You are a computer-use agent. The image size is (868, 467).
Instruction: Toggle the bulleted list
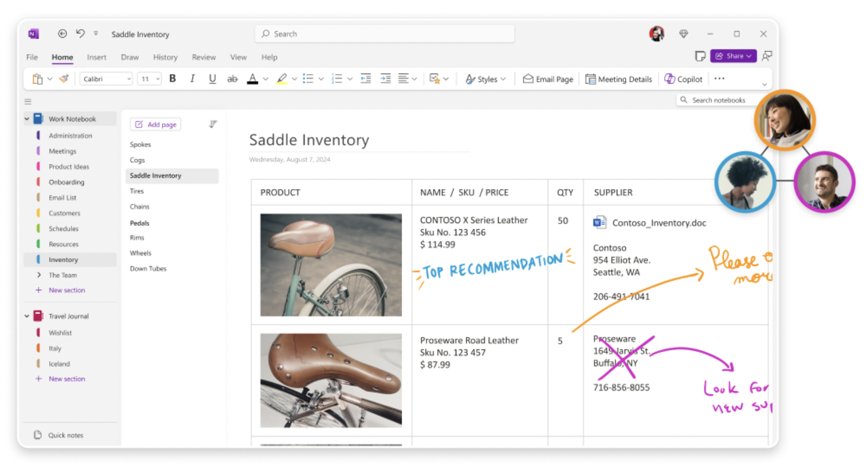coord(308,79)
